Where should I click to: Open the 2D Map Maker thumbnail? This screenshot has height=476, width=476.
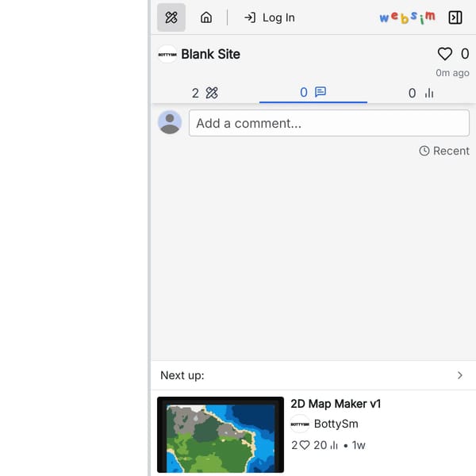tap(221, 435)
